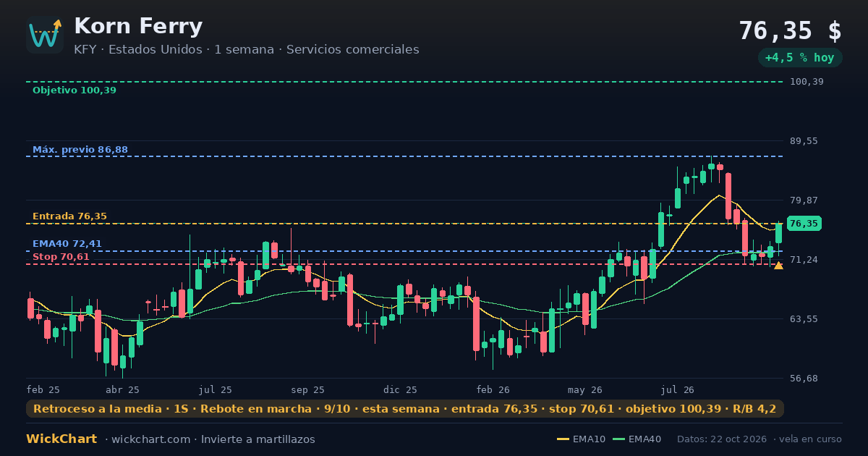This screenshot has width=868, height=456.
Task: Click the WickChart logo icon
Action: [x=45, y=35]
